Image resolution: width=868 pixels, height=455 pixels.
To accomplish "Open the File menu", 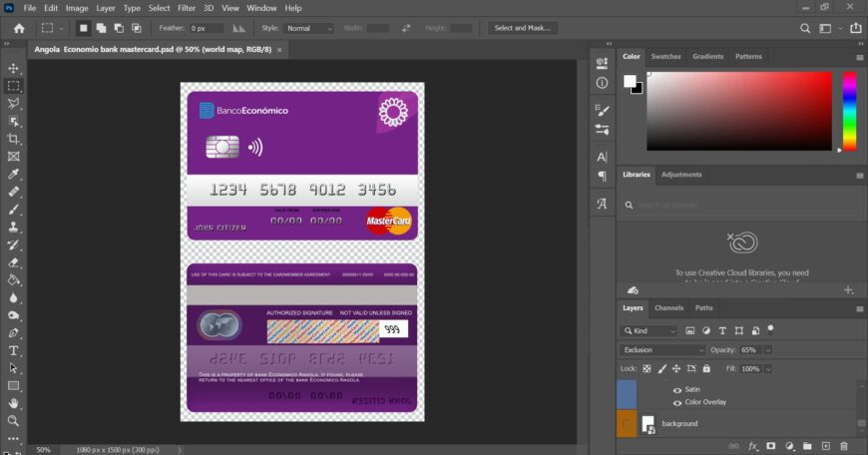I will [x=29, y=8].
